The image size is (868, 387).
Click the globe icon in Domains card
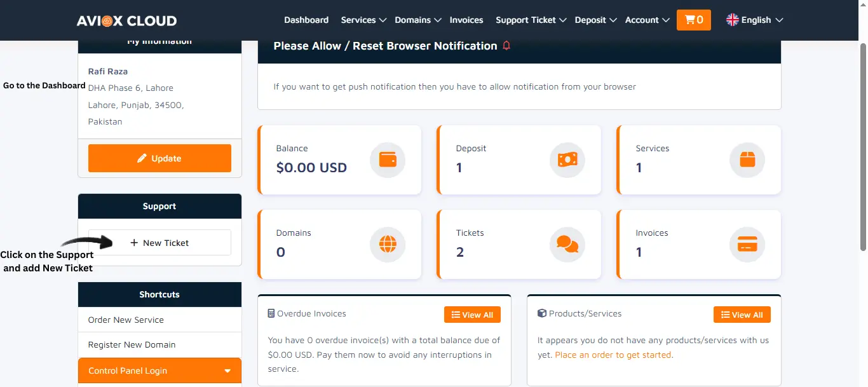pyautogui.click(x=388, y=244)
